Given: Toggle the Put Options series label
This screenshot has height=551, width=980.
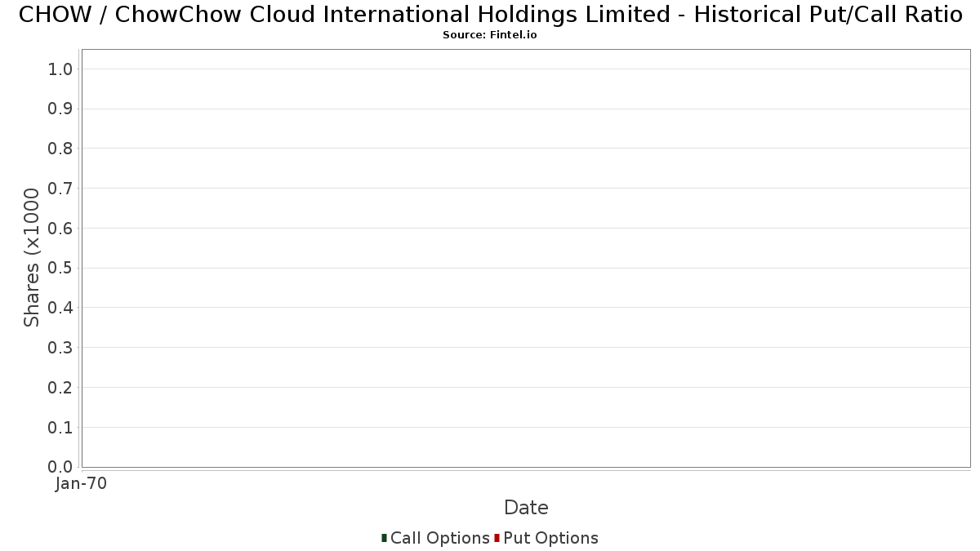Looking at the screenshot, I should point(550,538).
